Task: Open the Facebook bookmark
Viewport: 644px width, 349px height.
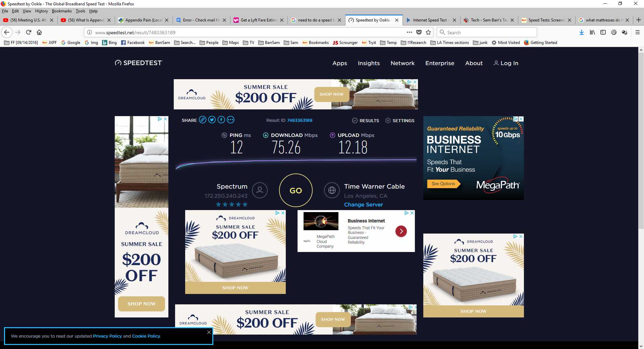Action: pos(133,43)
